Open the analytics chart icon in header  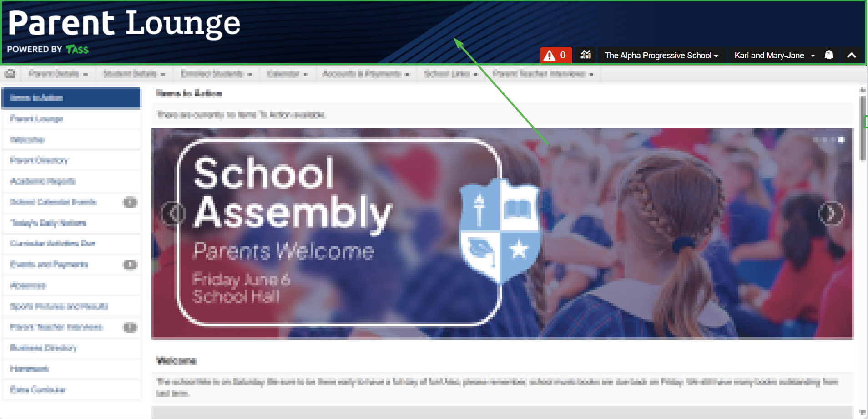(x=586, y=55)
